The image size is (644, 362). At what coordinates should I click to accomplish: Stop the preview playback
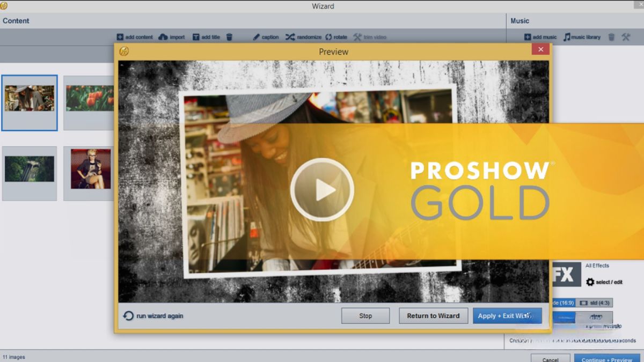pos(365,316)
